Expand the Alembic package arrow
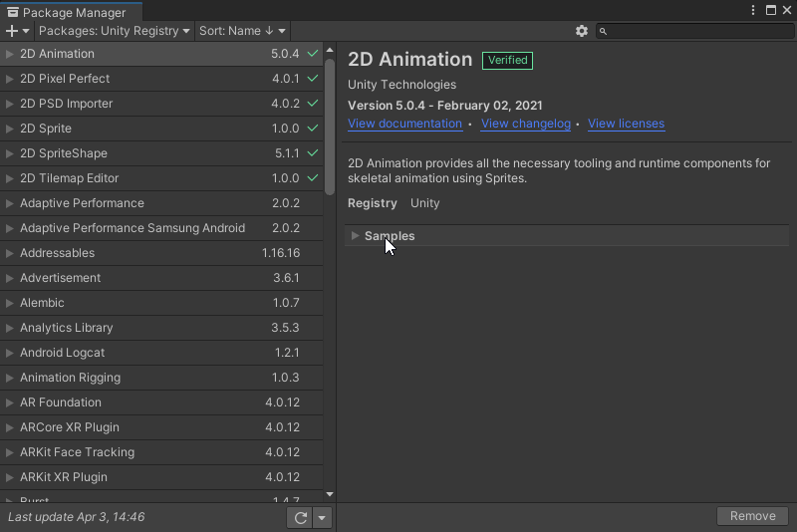 pos(9,303)
